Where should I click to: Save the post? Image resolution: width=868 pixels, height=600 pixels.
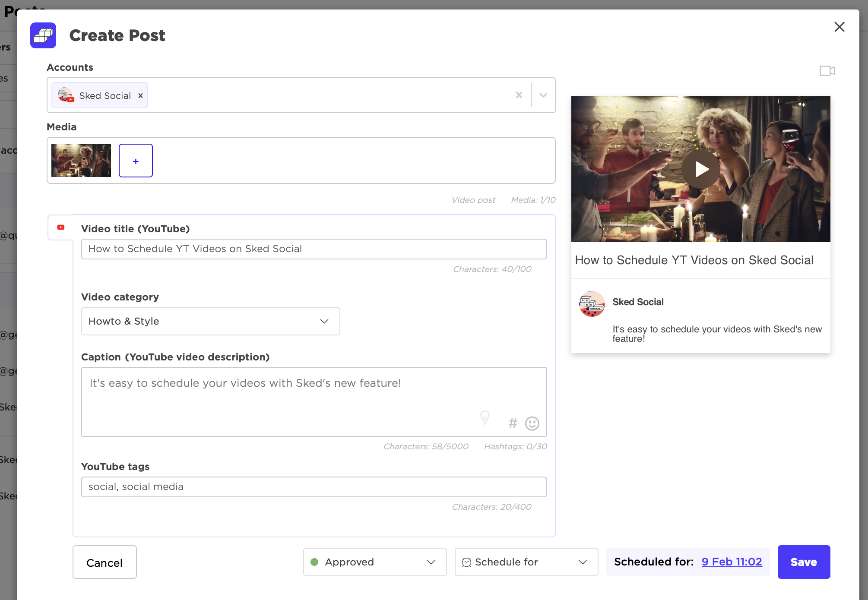pyautogui.click(x=804, y=562)
